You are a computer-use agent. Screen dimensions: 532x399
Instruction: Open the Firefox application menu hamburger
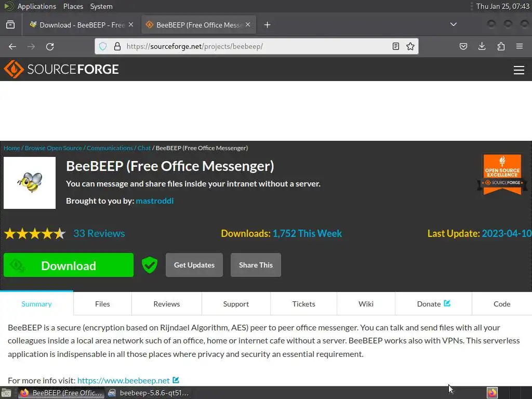pyautogui.click(x=520, y=46)
